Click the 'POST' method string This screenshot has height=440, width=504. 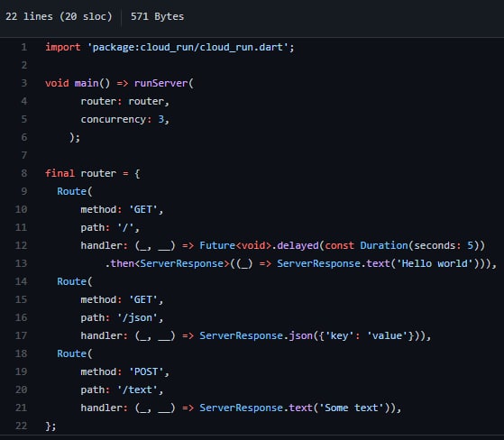[x=146, y=371]
